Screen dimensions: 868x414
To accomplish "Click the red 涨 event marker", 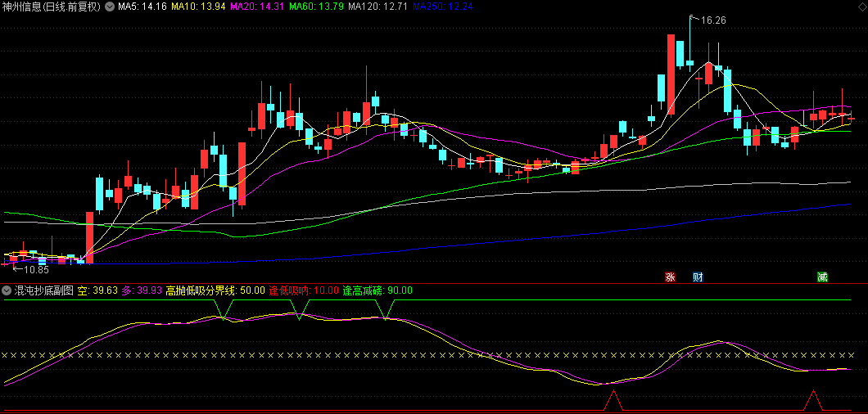I will click(x=671, y=277).
